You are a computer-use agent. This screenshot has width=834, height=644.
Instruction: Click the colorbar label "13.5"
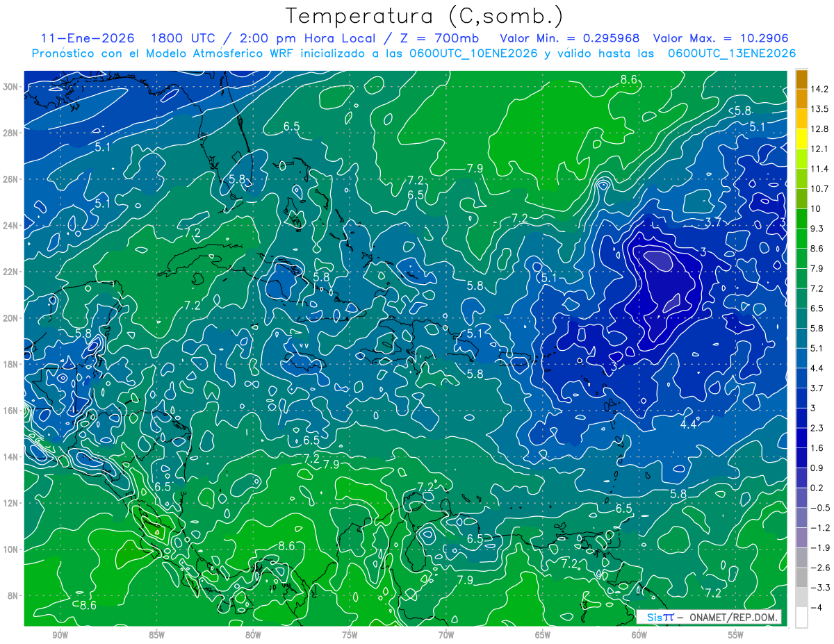pos(819,109)
